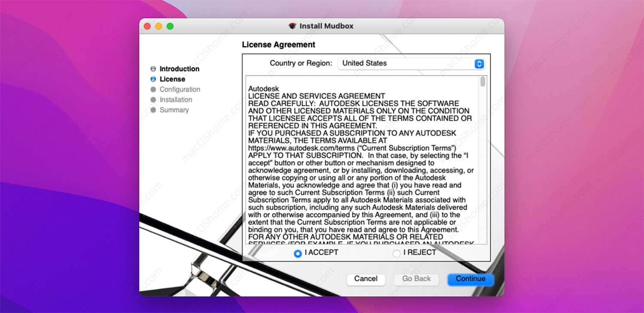The width and height of the screenshot is (644, 313).
Task: Select the I ACCEPT radio button
Action: click(298, 253)
